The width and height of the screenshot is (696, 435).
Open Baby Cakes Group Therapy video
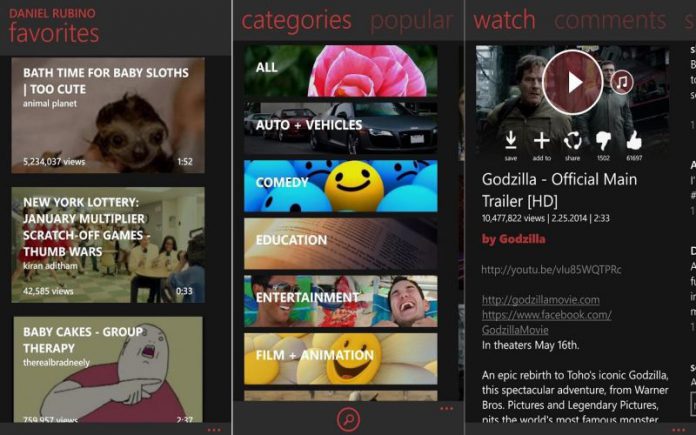pos(108,369)
